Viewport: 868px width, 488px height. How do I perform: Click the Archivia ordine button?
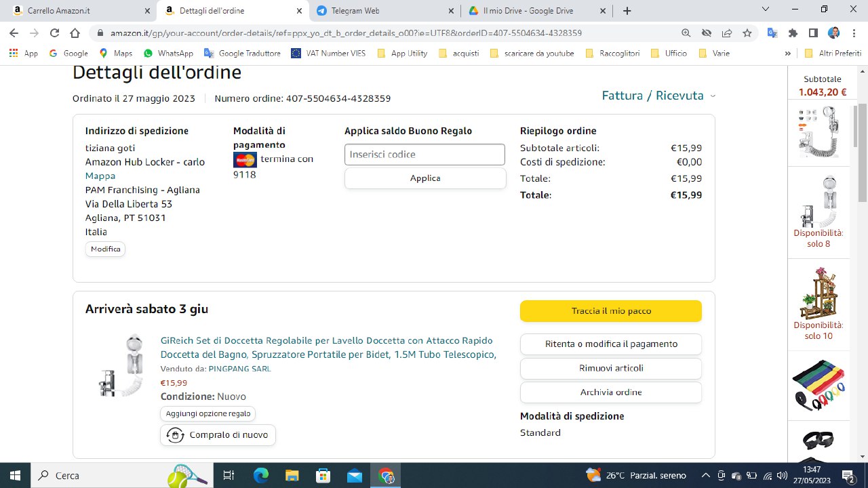pos(610,392)
